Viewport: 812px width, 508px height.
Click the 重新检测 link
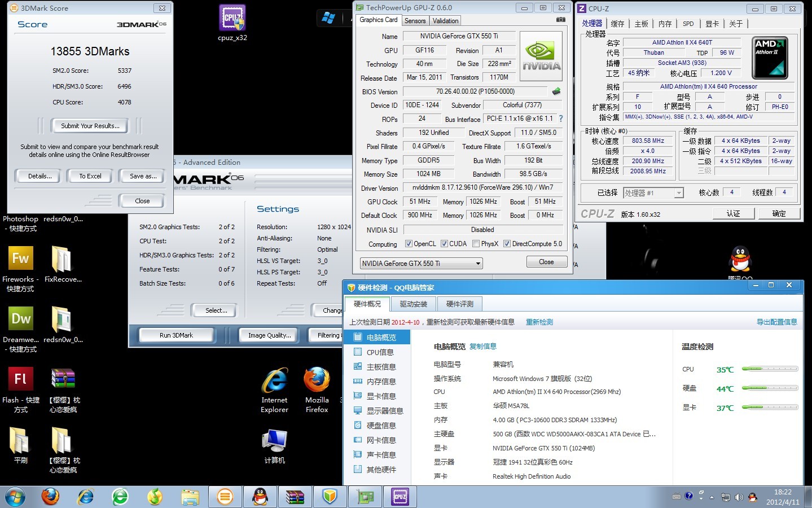[539, 322]
